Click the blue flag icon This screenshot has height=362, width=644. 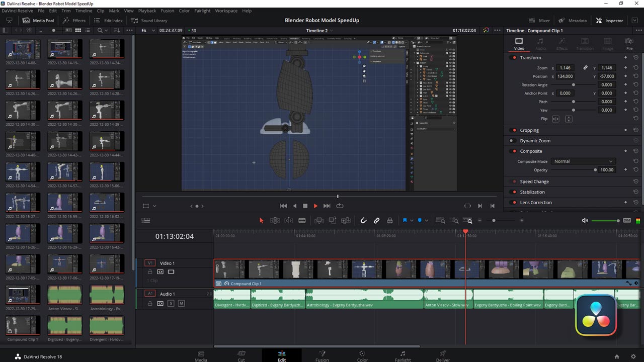tap(405, 220)
